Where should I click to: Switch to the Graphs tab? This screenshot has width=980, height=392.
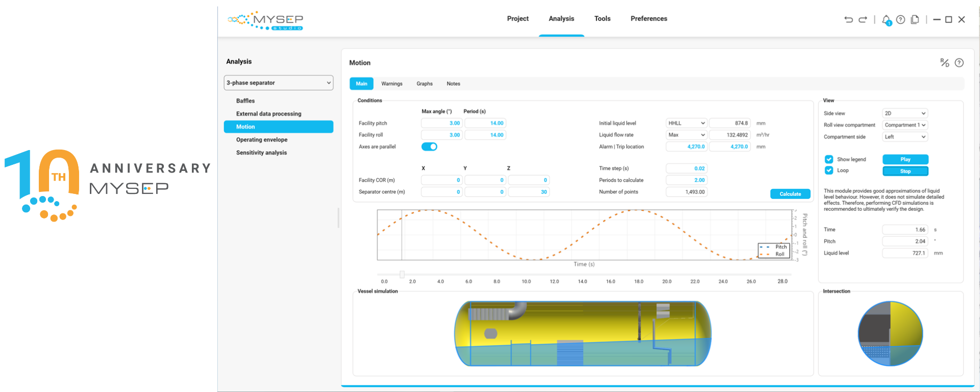click(424, 84)
